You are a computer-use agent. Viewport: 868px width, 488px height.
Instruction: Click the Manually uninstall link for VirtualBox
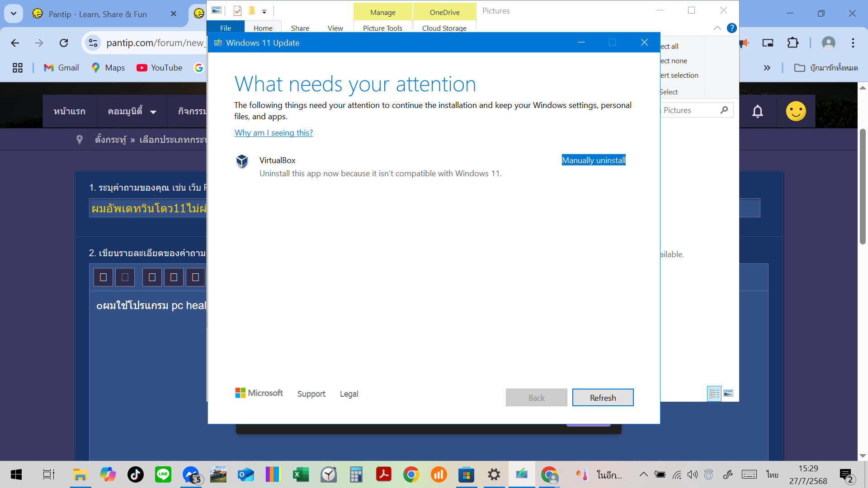pos(594,160)
